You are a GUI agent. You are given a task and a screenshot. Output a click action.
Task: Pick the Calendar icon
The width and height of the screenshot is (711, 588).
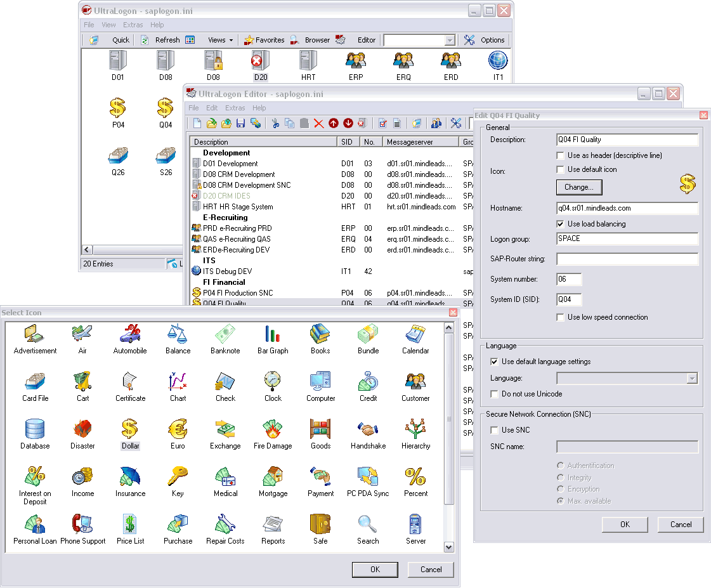click(x=415, y=339)
